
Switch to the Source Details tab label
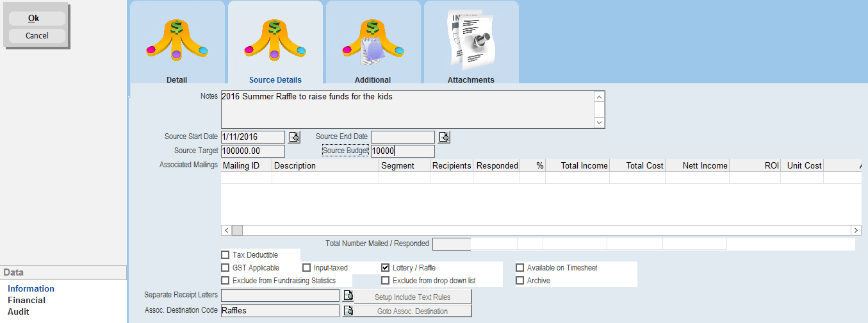click(x=275, y=80)
